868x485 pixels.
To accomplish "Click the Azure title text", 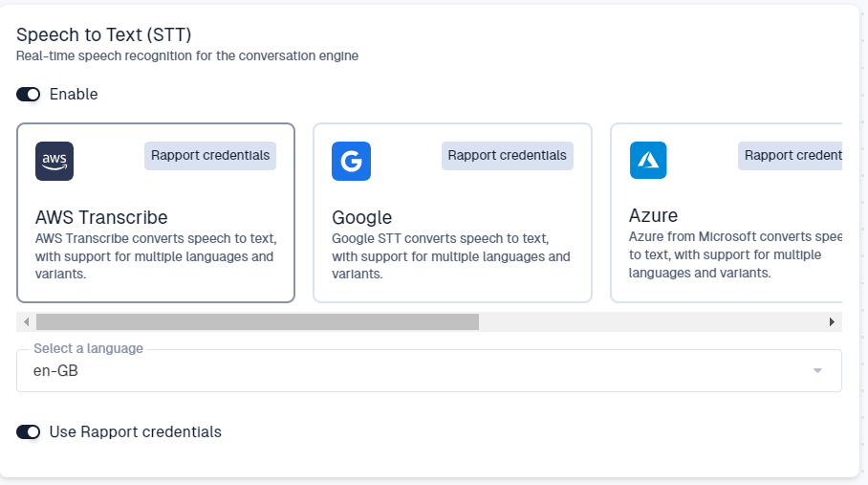I will [653, 215].
